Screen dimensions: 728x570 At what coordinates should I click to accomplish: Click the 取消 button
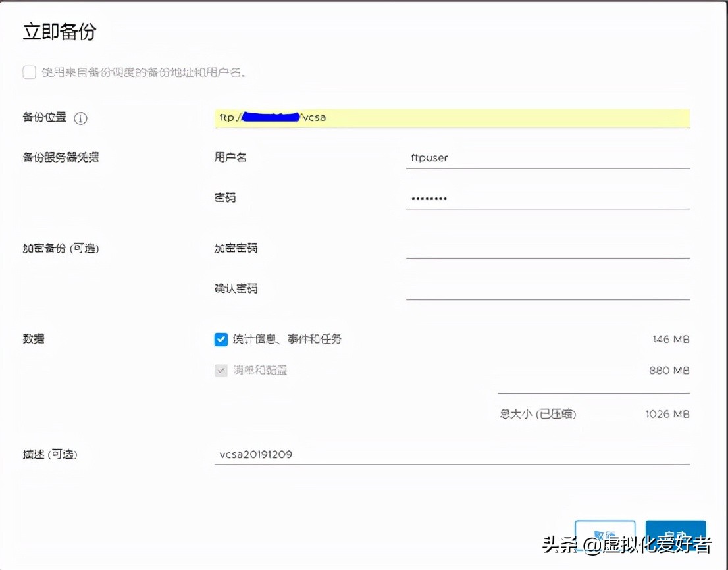pos(605,534)
